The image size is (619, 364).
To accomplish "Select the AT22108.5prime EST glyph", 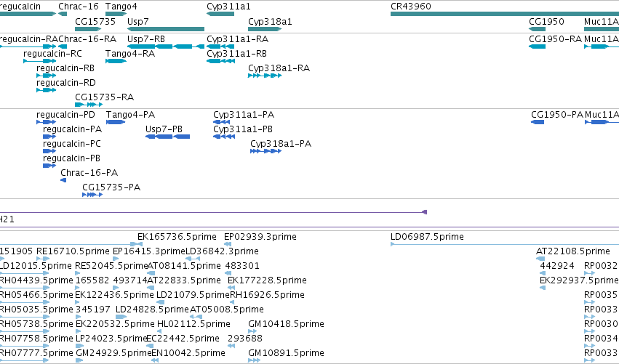I will pos(540,259).
